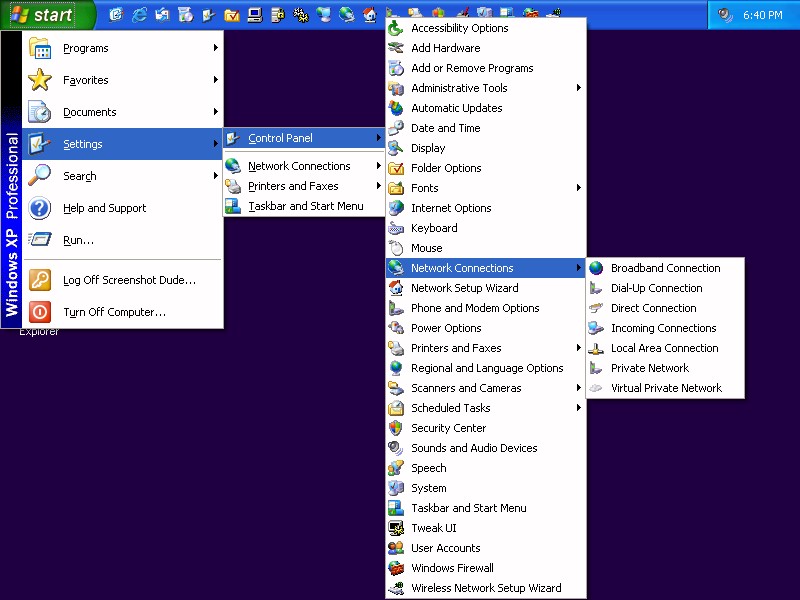Screen dimensions: 800x600
Task: Select Virtual Private Network entry
Action: click(666, 388)
